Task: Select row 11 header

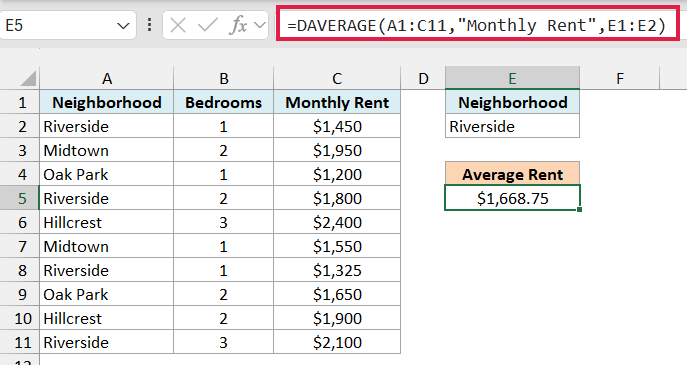Action: (x=20, y=342)
